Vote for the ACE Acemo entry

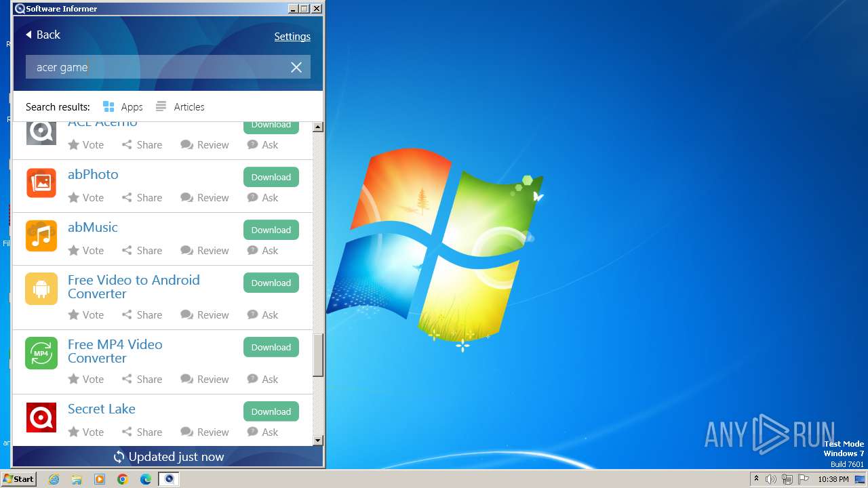coord(86,145)
